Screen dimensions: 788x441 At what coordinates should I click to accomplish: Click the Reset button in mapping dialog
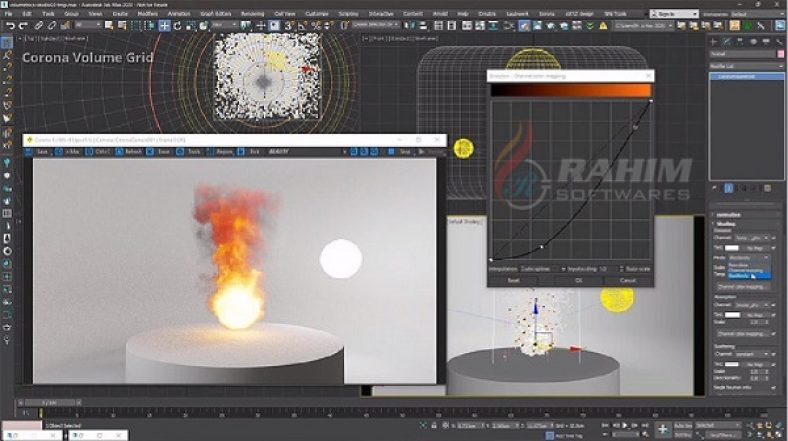(514, 280)
